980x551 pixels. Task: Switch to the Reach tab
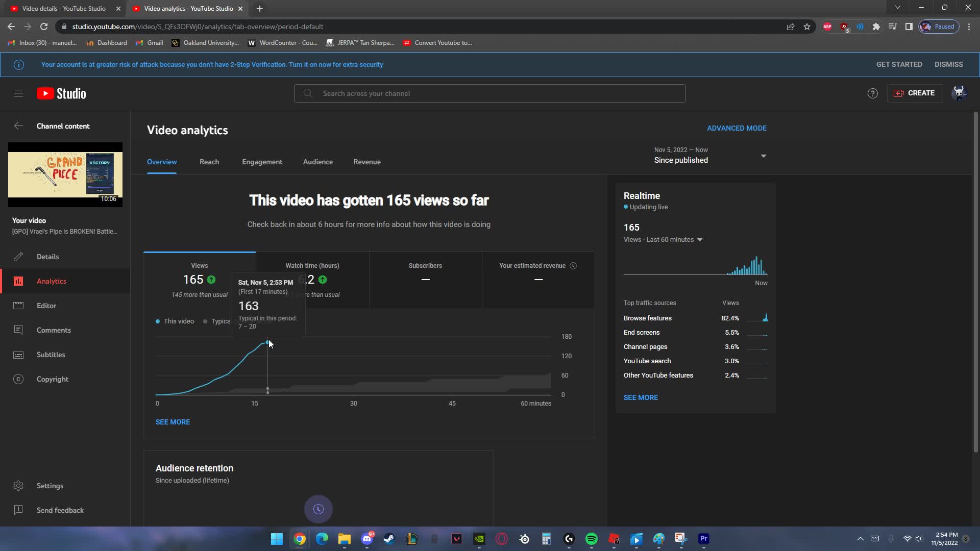tap(209, 162)
